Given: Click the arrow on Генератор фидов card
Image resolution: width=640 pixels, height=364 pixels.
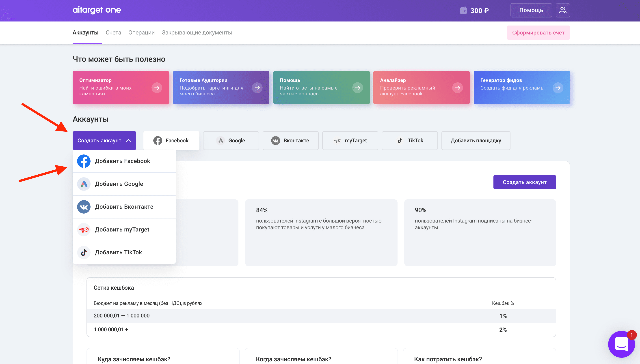Looking at the screenshot, I should click(x=558, y=88).
